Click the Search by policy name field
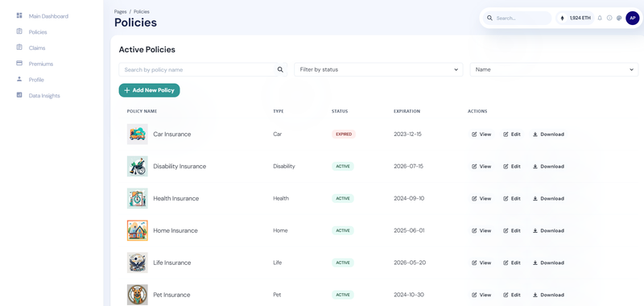The image size is (644, 306). pos(197,70)
